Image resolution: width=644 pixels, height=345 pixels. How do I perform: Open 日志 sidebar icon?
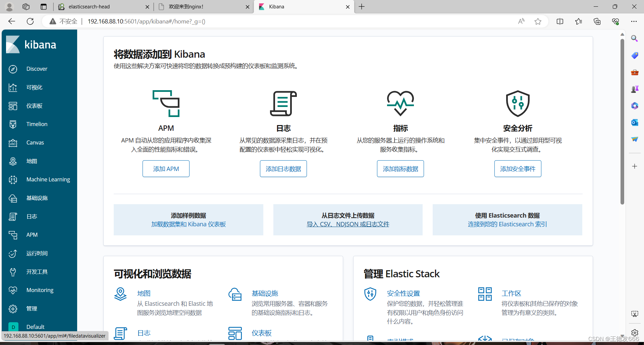click(x=13, y=217)
